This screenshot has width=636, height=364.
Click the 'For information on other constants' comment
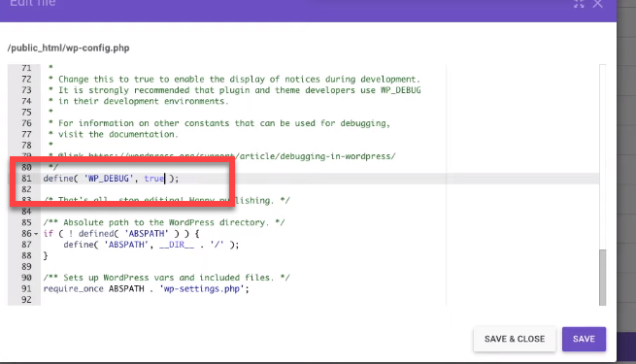point(219,123)
